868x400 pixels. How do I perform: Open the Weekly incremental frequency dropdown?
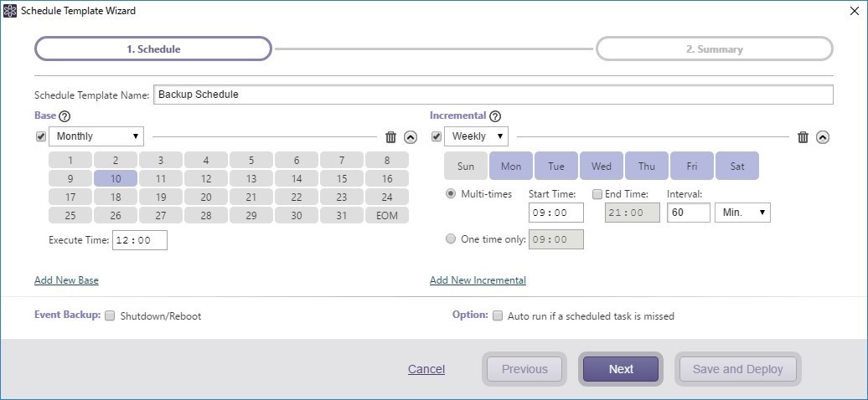476,136
